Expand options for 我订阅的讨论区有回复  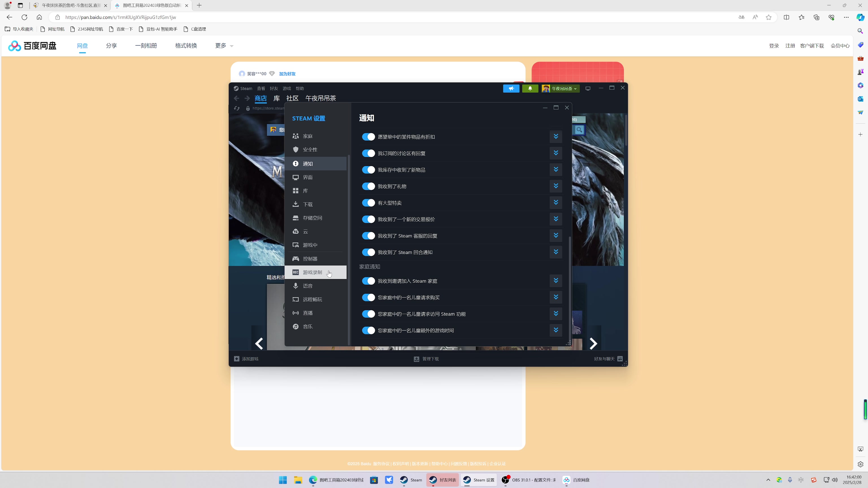point(556,153)
